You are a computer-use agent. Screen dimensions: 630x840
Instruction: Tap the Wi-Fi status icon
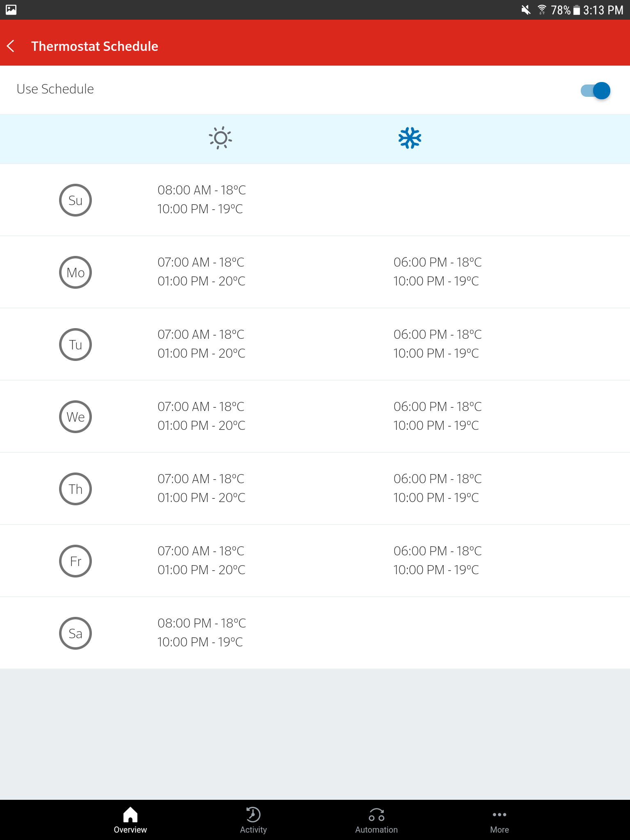(x=542, y=10)
